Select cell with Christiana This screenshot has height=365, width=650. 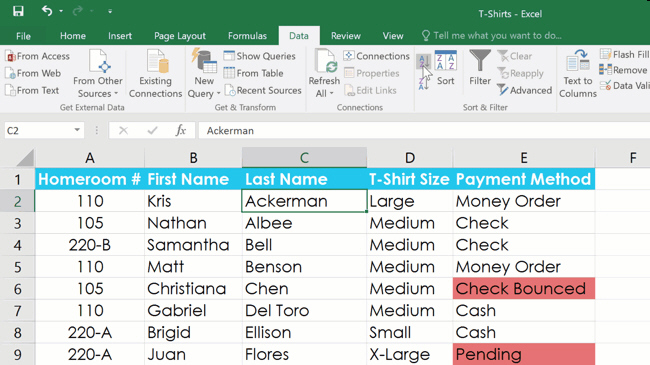tap(193, 289)
